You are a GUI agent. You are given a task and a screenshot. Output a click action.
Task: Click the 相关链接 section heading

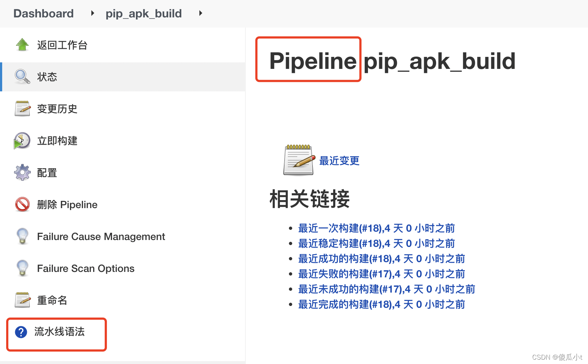click(x=310, y=199)
